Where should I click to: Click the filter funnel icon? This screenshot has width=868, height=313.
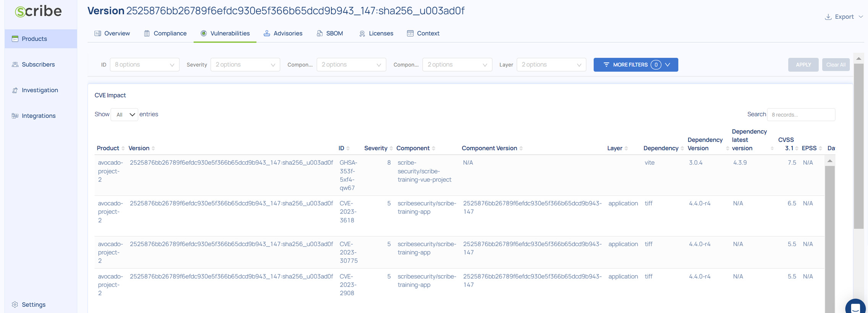tap(606, 65)
